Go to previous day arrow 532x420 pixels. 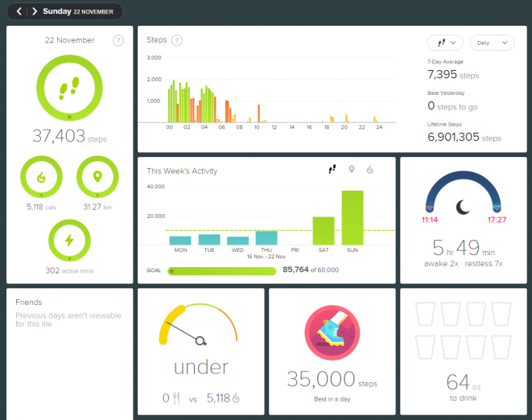[x=19, y=11]
